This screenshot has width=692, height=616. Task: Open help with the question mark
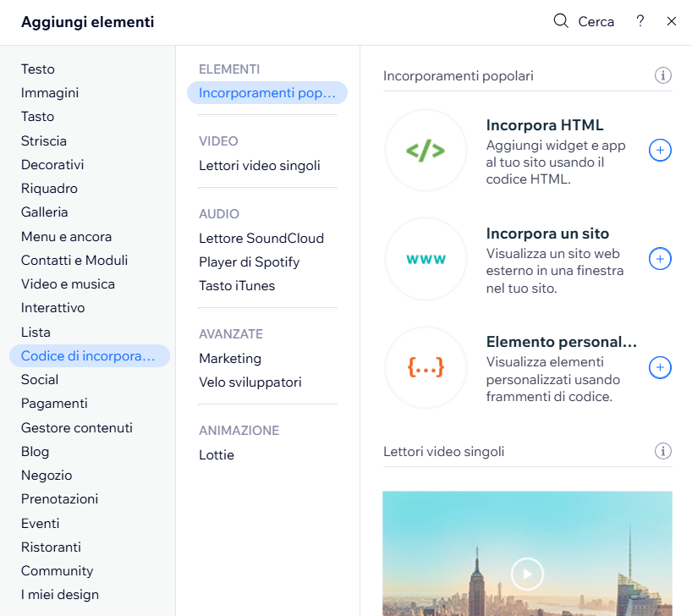(x=640, y=22)
